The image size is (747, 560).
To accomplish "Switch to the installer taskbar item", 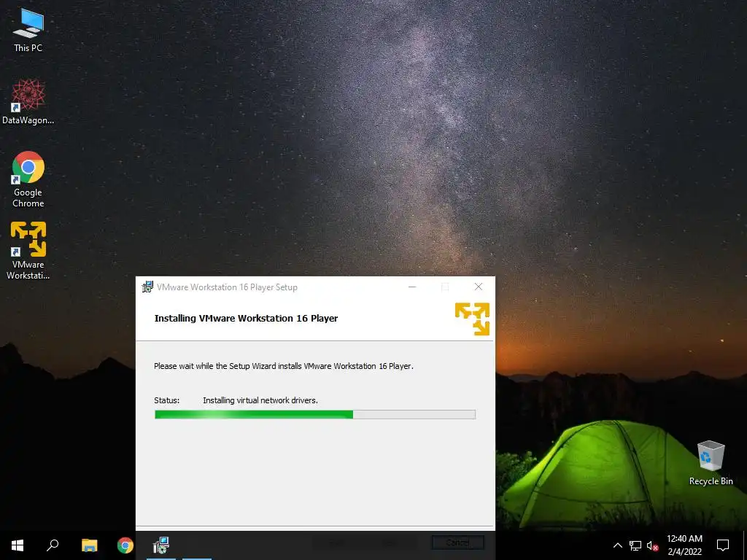I will click(x=161, y=545).
